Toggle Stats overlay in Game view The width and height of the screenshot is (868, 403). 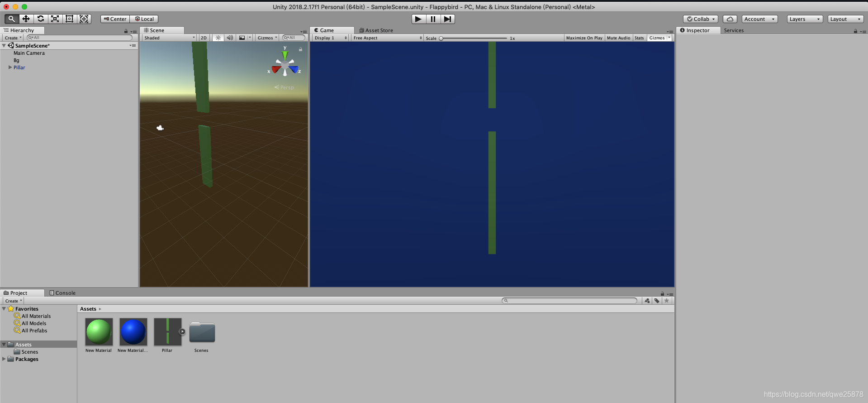pos(639,38)
